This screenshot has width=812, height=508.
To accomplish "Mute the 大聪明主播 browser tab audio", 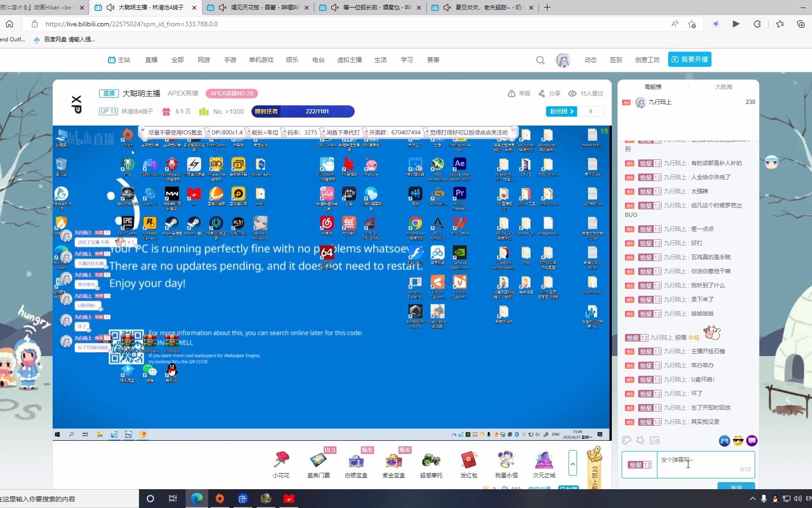I will pos(111,8).
